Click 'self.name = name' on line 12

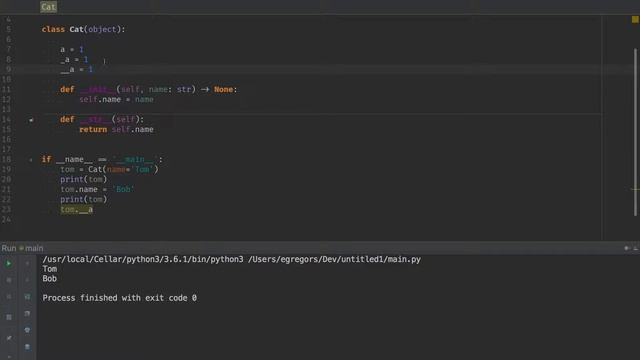click(116, 100)
